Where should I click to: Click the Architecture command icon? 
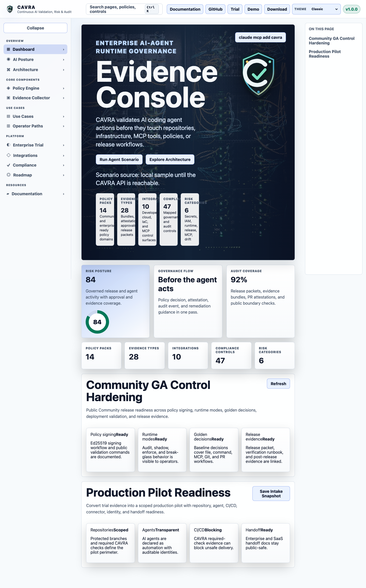[x=8, y=70]
